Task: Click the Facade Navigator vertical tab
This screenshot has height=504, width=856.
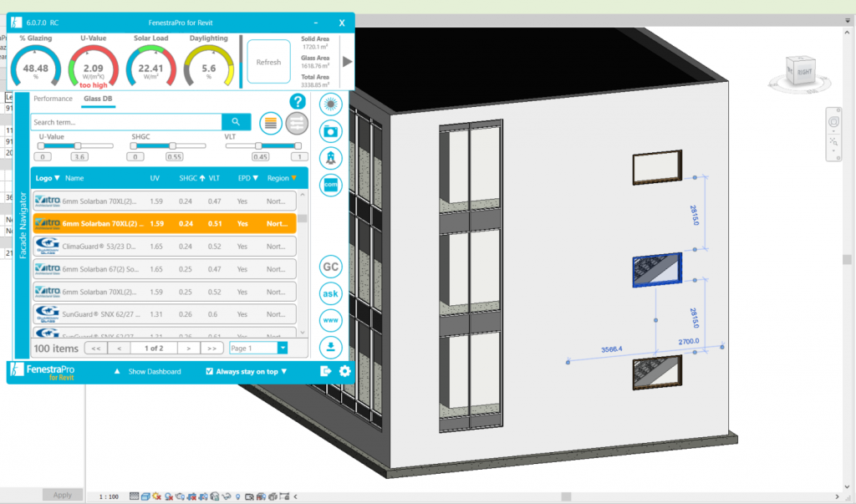Action: pos(23,225)
